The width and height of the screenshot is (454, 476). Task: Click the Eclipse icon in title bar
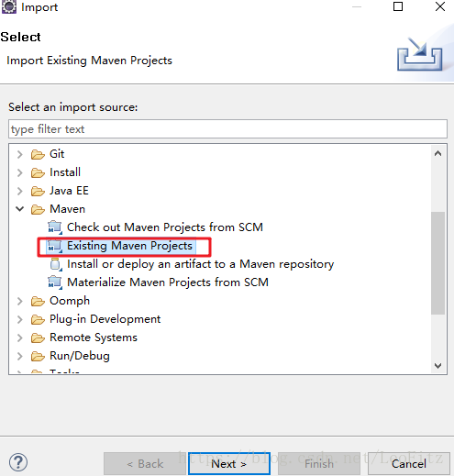click(9, 6)
